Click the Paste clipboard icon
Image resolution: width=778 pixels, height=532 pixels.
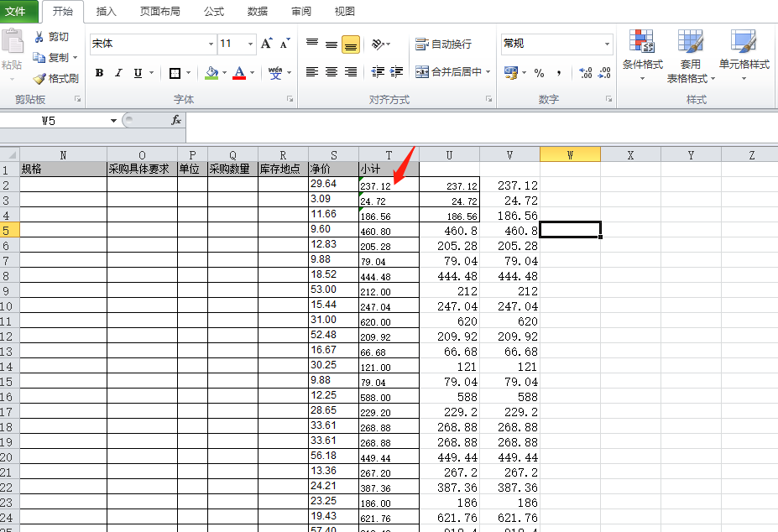tap(13, 41)
